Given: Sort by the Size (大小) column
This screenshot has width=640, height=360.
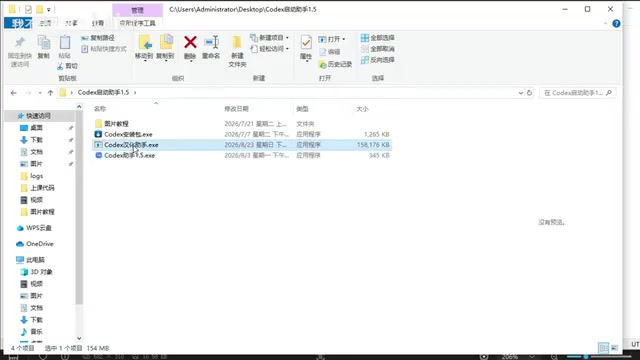Looking at the screenshot, I should click(362, 109).
